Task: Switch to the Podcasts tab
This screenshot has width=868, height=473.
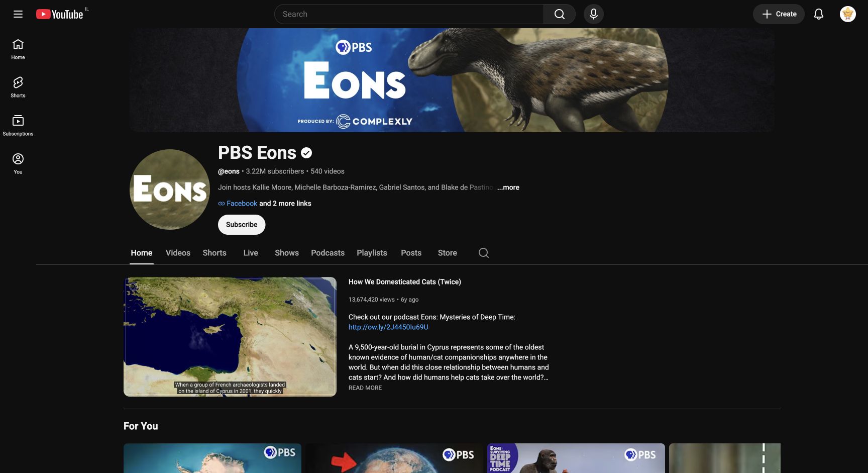Action: pos(328,253)
